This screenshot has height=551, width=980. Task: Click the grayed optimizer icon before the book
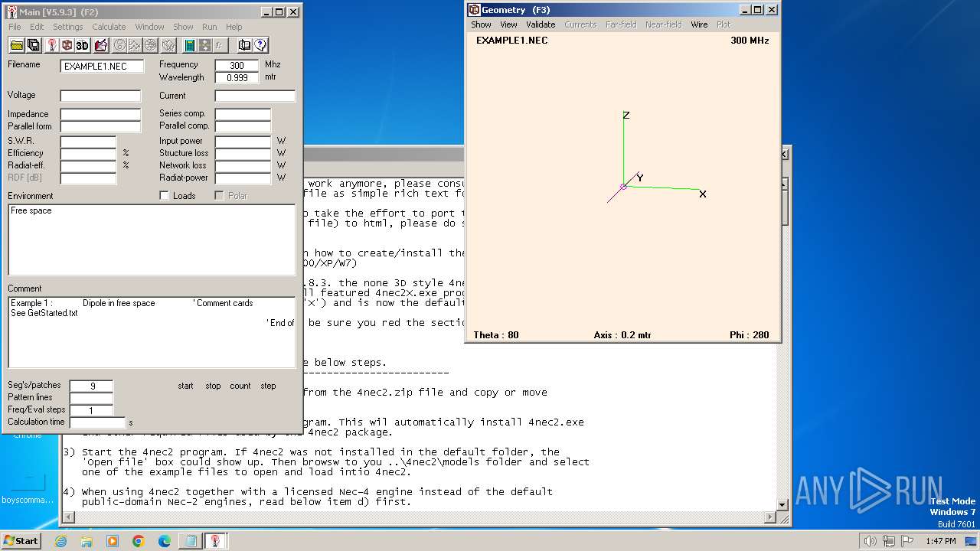[x=219, y=45]
